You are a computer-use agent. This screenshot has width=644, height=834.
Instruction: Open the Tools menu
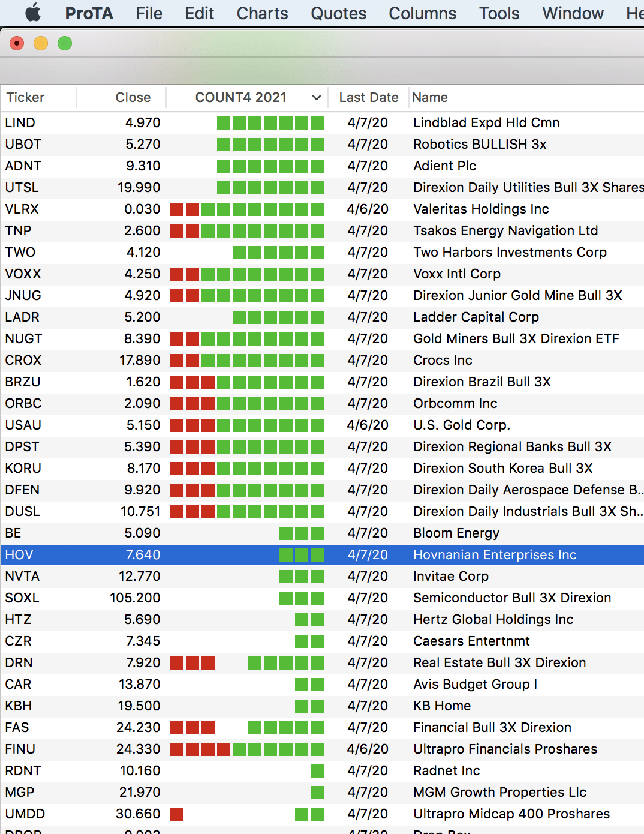tap(499, 13)
